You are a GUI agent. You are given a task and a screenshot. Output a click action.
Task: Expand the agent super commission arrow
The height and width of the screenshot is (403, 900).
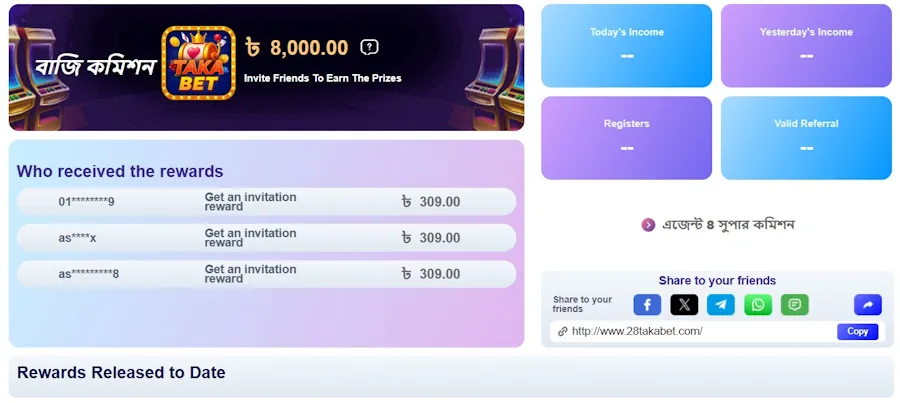point(648,225)
